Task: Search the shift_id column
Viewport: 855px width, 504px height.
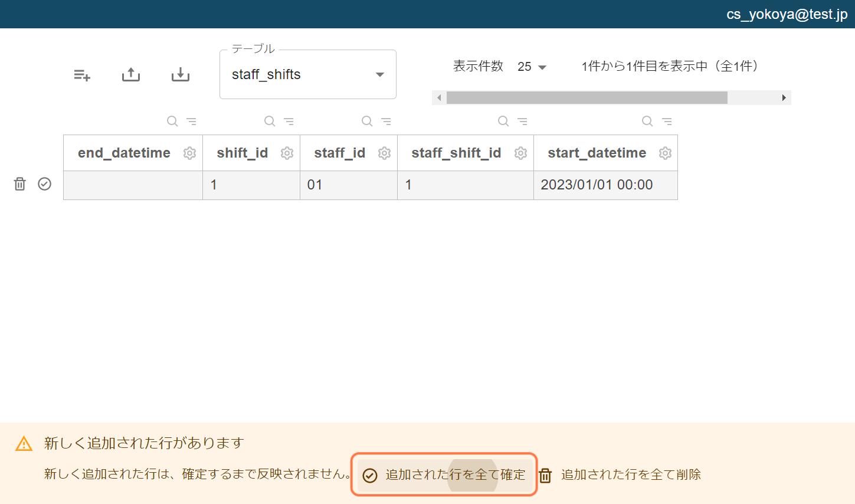Action: tap(270, 121)
